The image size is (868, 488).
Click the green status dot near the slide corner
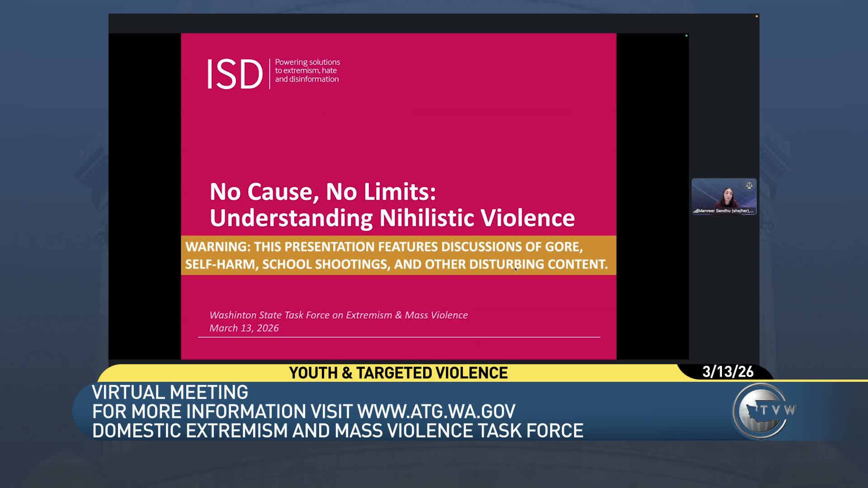click(x=686, y=35)
